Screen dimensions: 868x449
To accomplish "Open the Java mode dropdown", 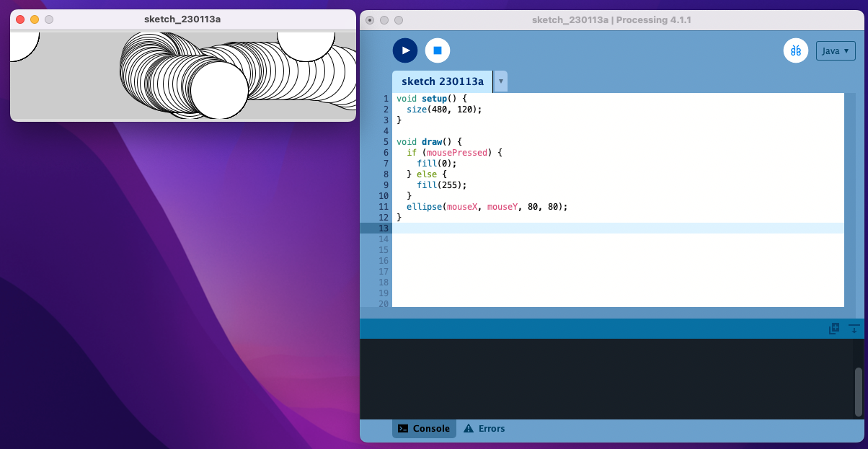I will pyautogui.click(x=836, y=51).
